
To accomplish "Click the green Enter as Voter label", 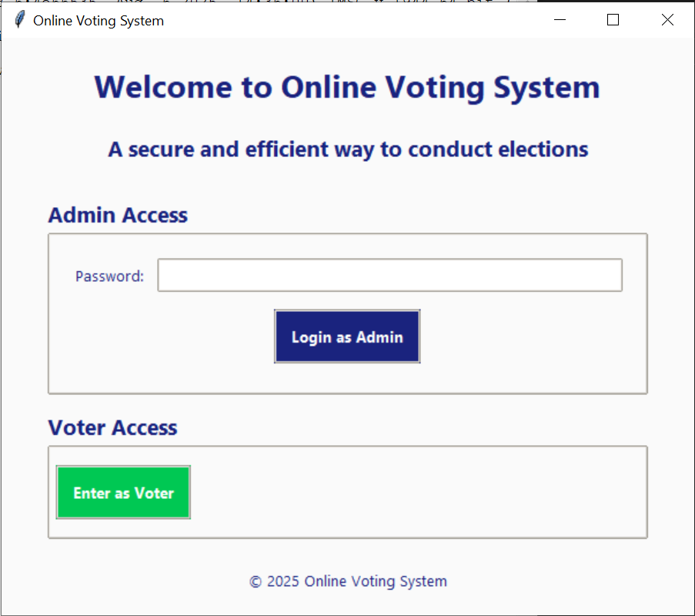I will 122,492.
